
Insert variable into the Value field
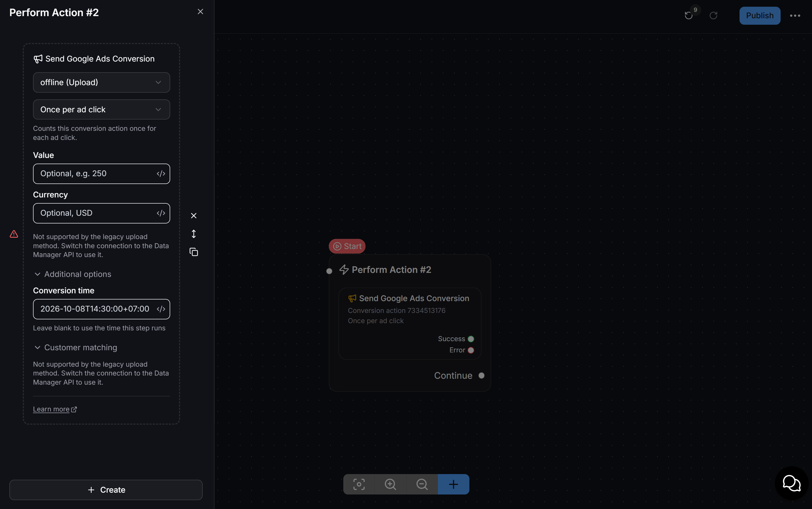161,174
